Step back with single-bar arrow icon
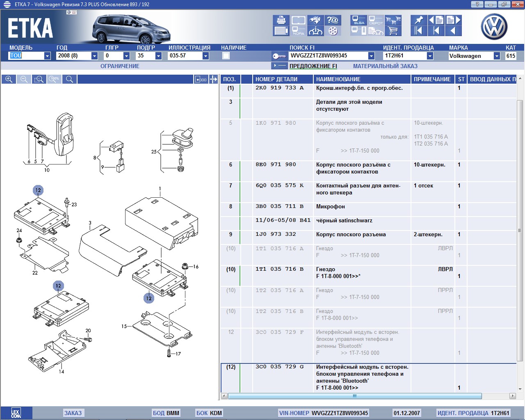525x420 pixels. [436, 31]
